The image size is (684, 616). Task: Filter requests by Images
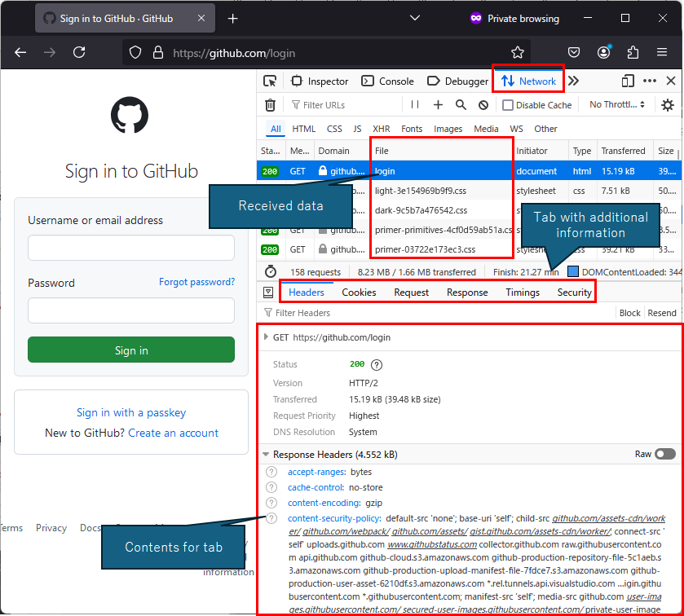coord(448,129)
